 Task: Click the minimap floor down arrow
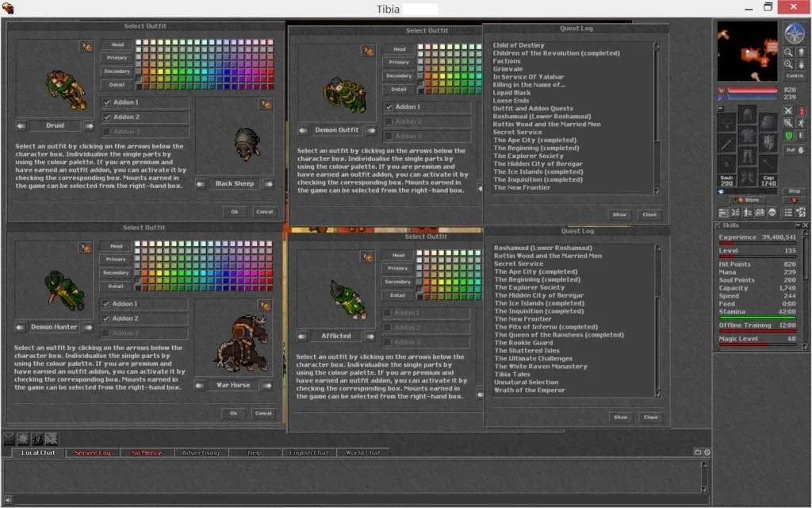[801, 64]
